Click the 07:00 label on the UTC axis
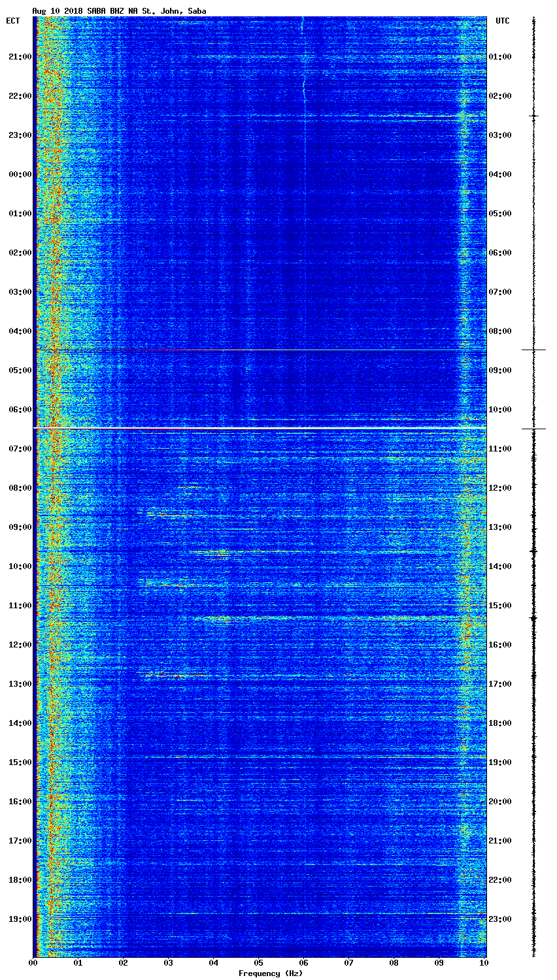 tap(500, 292)
